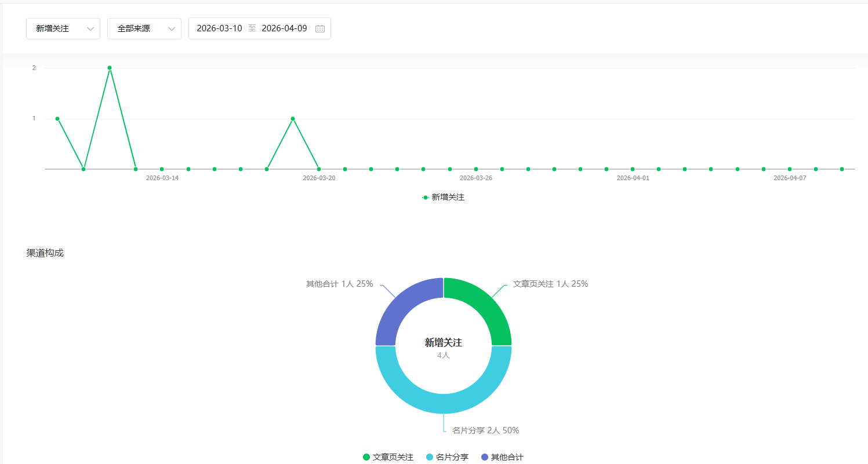Toggle 文章页关注 in donut legend
This screenshot has width=868, height=464.
(388, 457)
